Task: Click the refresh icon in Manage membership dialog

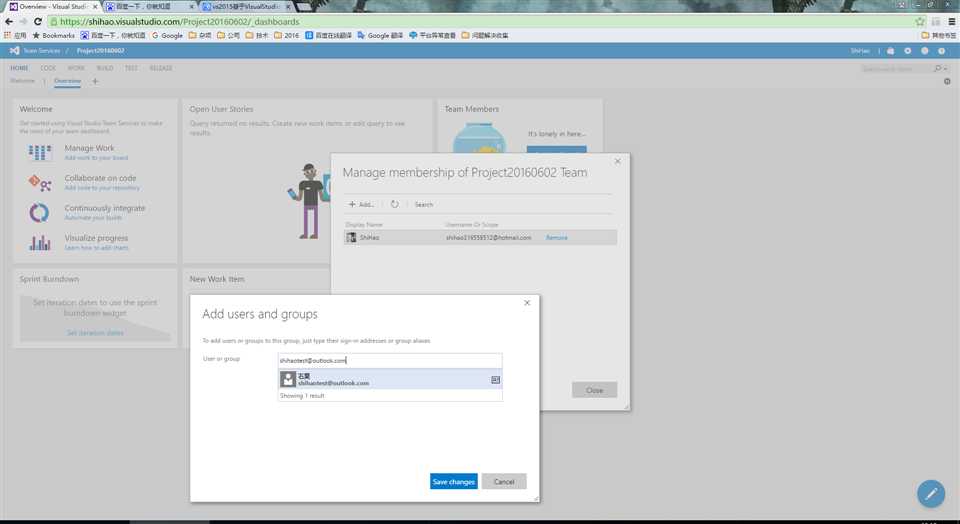Action: (395, 204)
